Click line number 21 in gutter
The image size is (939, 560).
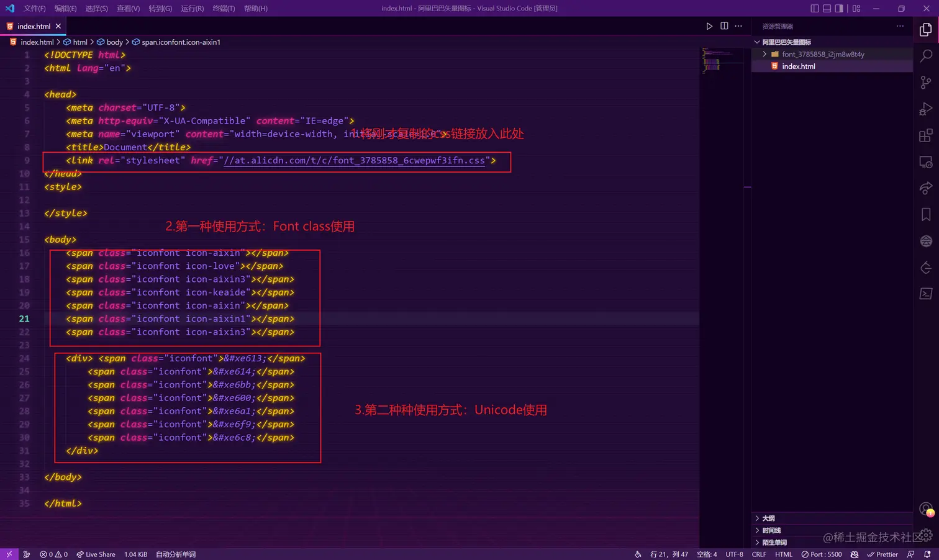24,318
